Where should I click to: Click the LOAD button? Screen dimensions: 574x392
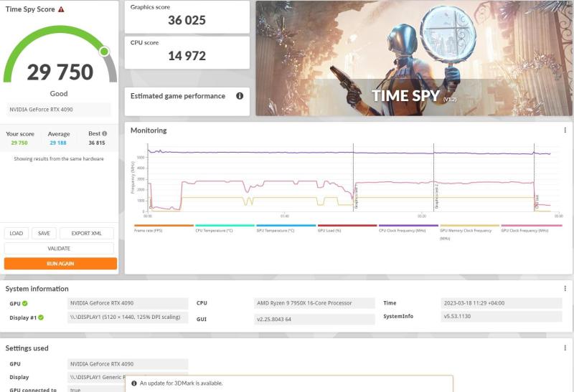[x=17, y=233]
